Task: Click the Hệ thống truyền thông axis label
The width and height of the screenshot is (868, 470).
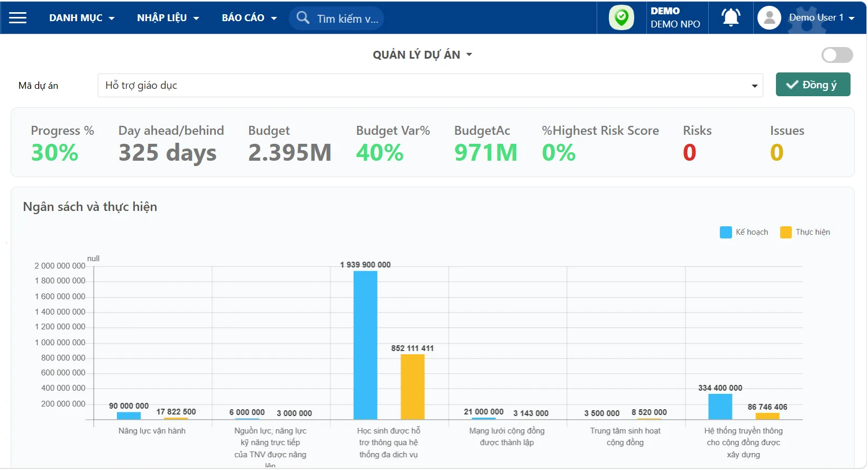Action: pyautogui.click(x=744, y=443)
